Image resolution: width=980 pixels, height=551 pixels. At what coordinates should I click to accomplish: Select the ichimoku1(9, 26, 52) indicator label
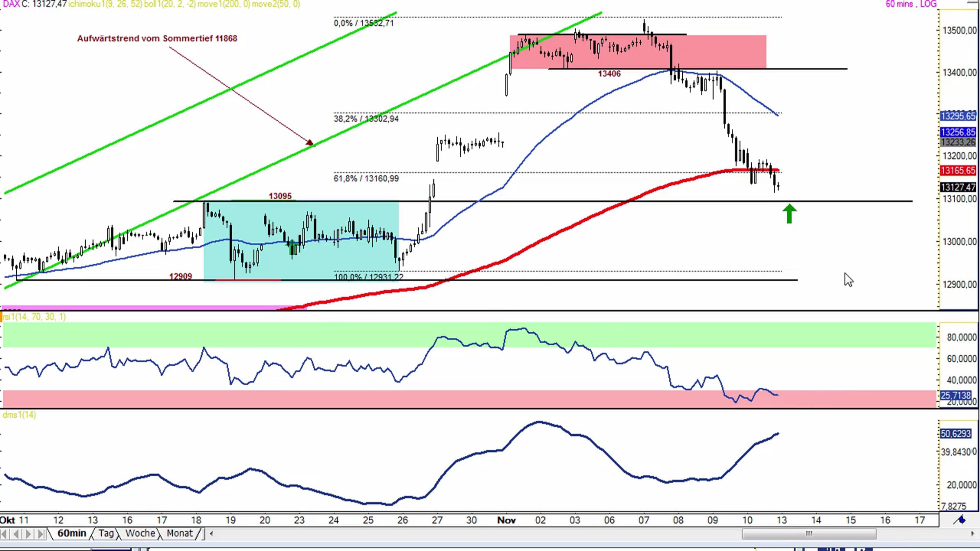coord(105,4)
